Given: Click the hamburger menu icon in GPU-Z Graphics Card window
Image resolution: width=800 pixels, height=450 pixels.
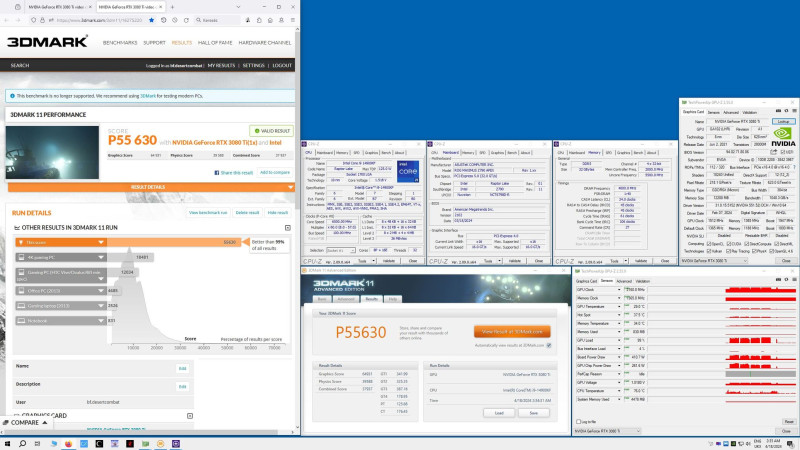Looking at the screenshot, I should (794, 111).
